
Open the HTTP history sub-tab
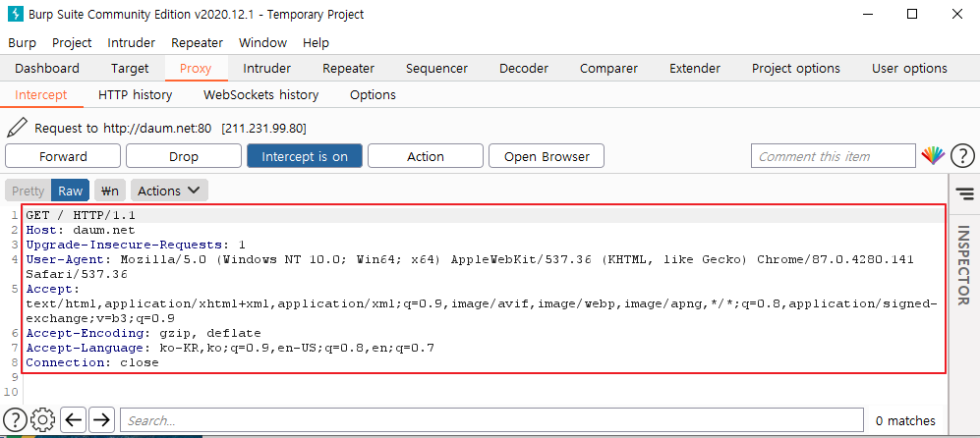pyautogui.click(x=135, y=95)
